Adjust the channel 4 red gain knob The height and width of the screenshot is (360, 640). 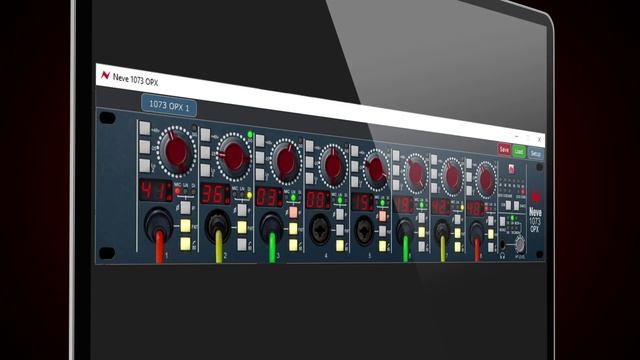click(x=333, y=165)
